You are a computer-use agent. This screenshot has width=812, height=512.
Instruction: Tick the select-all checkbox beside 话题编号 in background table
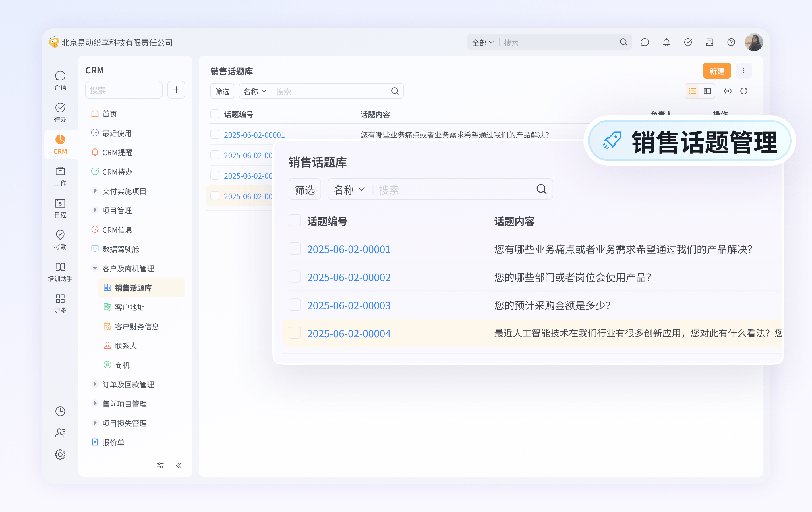pos(215,114)
